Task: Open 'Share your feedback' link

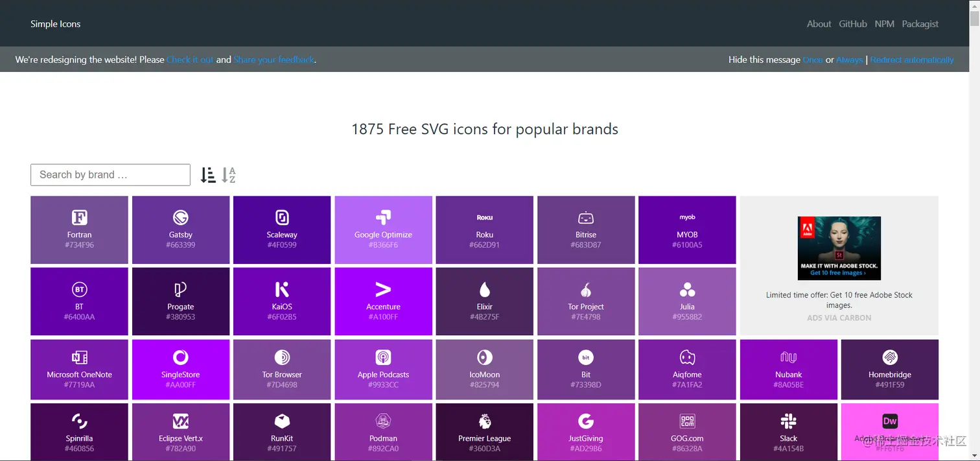Action: point(274,60)
